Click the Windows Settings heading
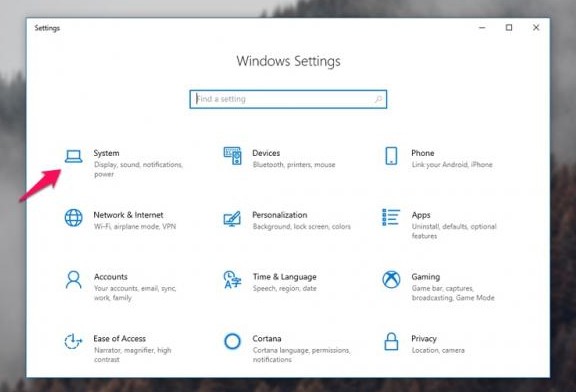The width and height of the screenshot is (576, 392). point(288,61)
